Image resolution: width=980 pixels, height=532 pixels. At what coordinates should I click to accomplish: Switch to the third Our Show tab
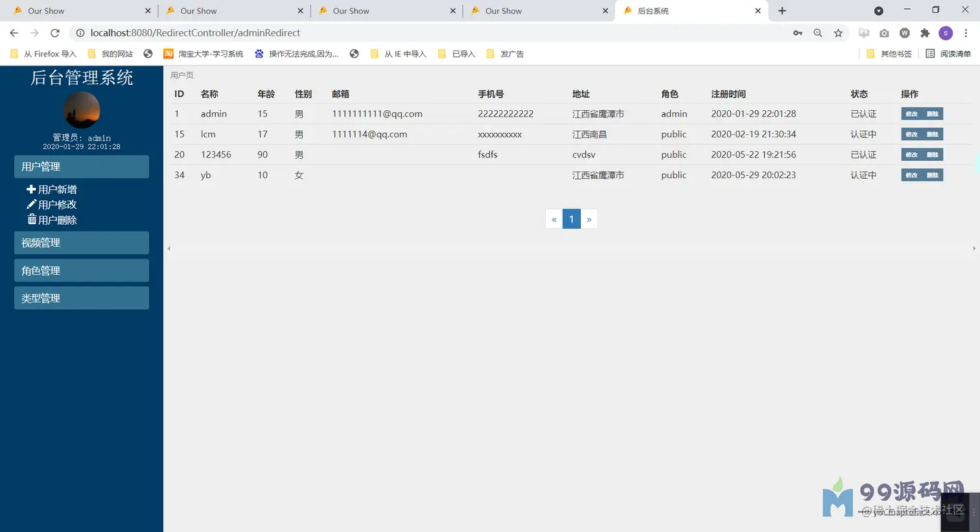click(x=386, y=11)
